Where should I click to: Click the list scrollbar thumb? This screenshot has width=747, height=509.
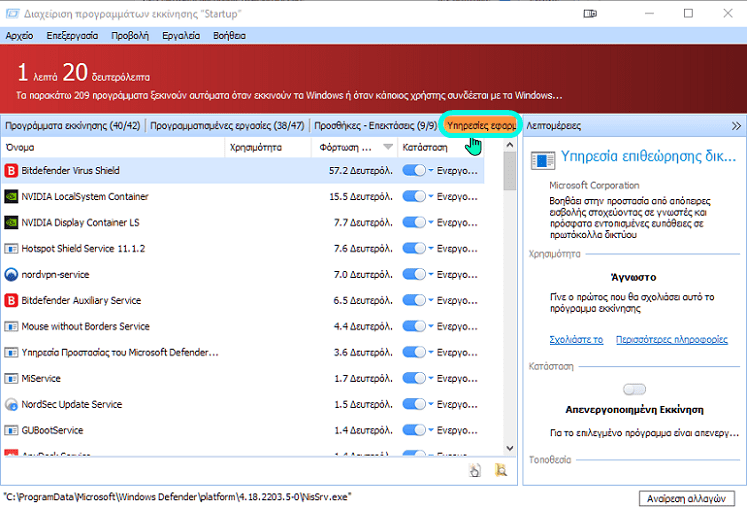point(509,171)
